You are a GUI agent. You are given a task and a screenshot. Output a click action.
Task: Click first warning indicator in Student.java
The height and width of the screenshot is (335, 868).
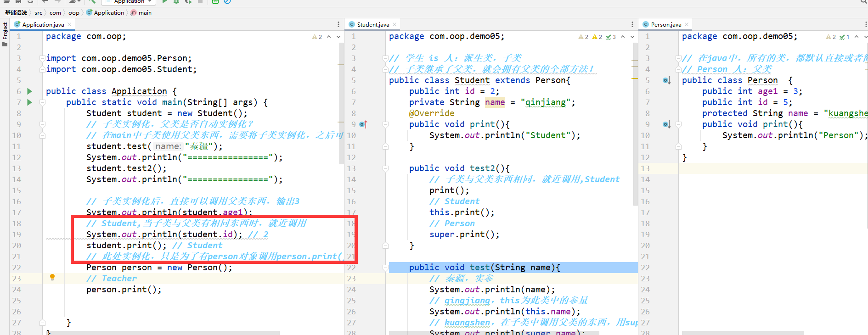coord(583,37)
